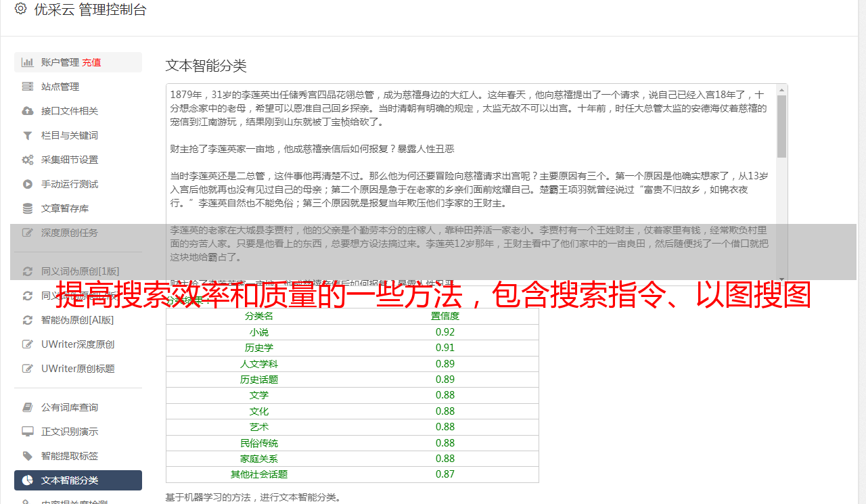Click the 分类名 column header

coord(259,316)
